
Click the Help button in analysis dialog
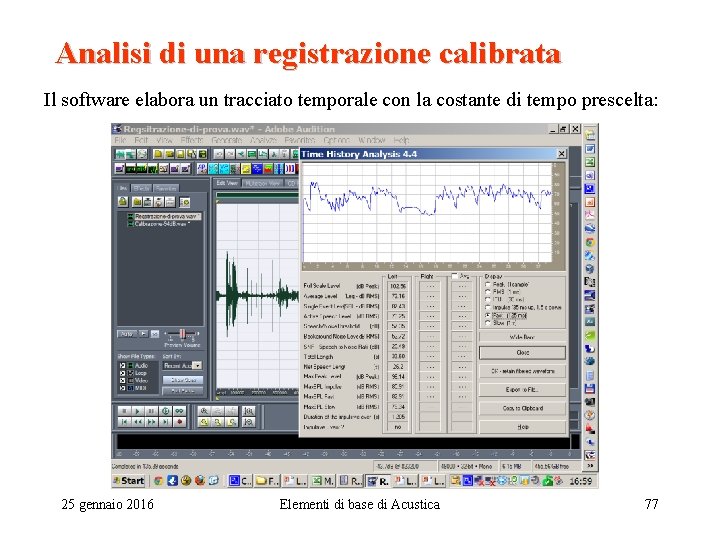pyautogui.click(x=522, y=427)
